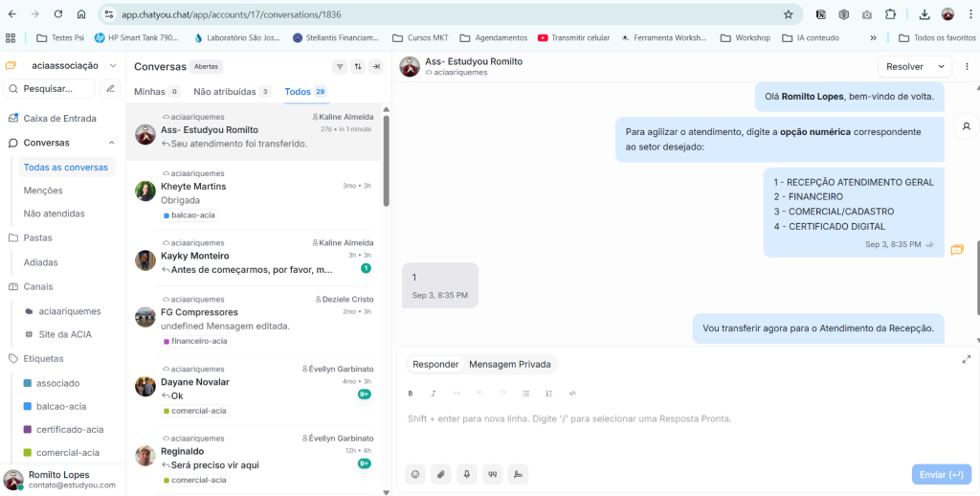Start audio recording with microphone icon
Screen dimensions: 980x496
tap(467, 474)
